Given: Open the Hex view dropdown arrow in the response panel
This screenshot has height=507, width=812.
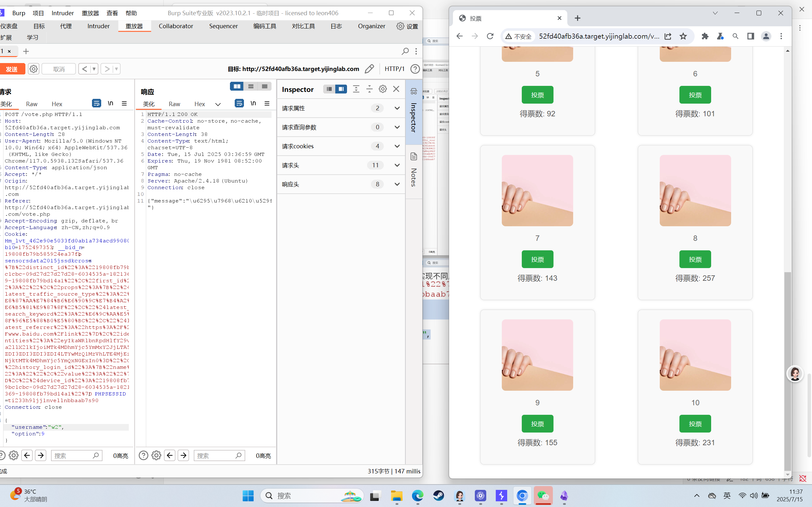Looking at the screenshot, I should [x=218, y=104].
